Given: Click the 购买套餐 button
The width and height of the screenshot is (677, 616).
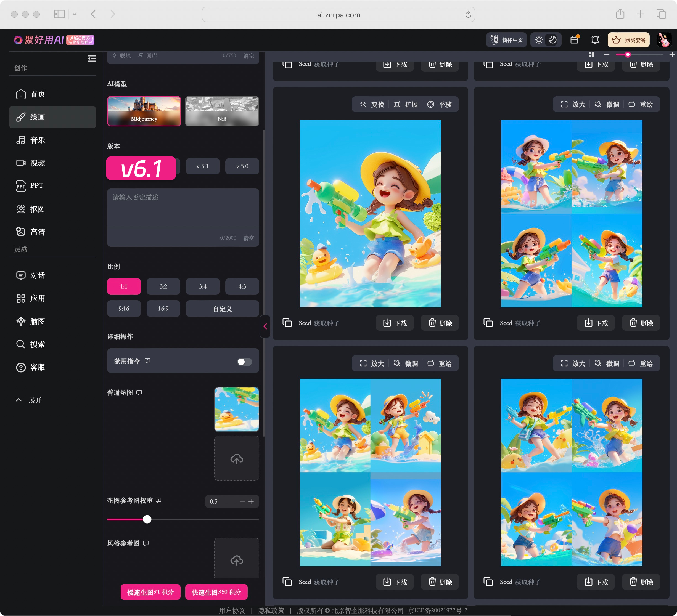Looking at the screenshot, I should (x=628, y=40).
